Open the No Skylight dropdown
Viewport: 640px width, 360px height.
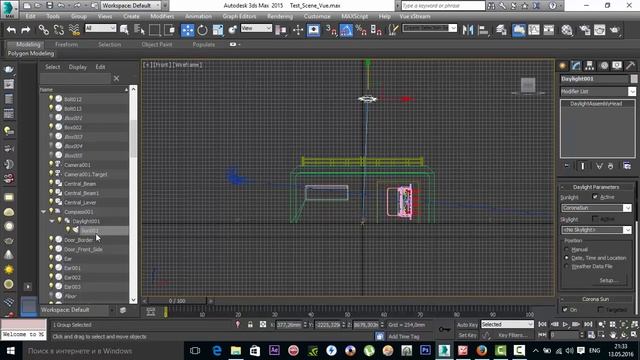pyautogui.click(x=596, y=230)
